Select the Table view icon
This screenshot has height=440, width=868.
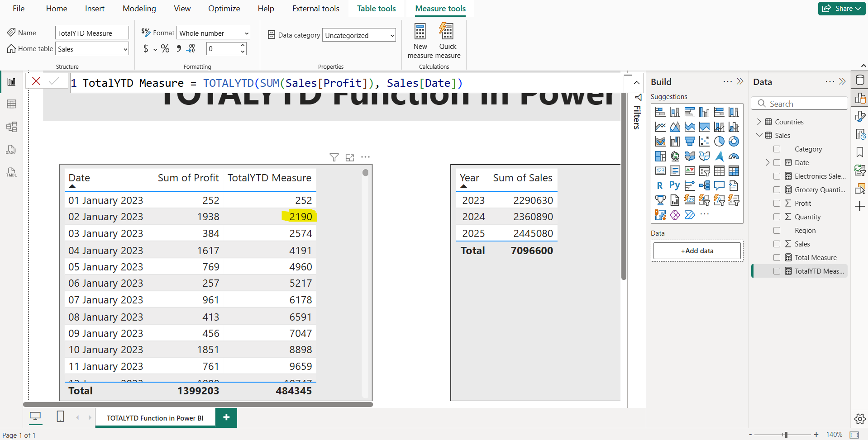click(x=11, y=104)
